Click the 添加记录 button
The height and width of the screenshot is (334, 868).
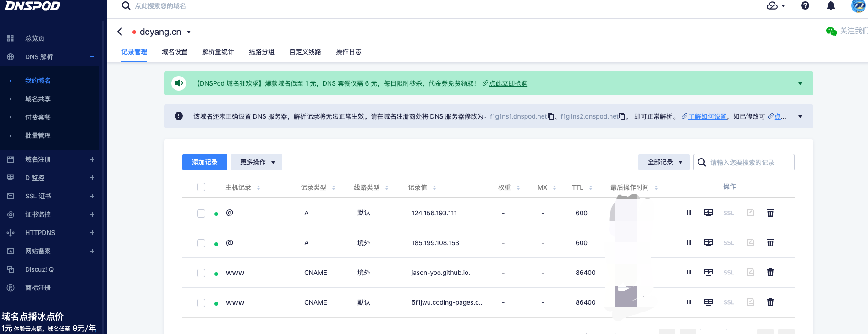click(204, 162)
